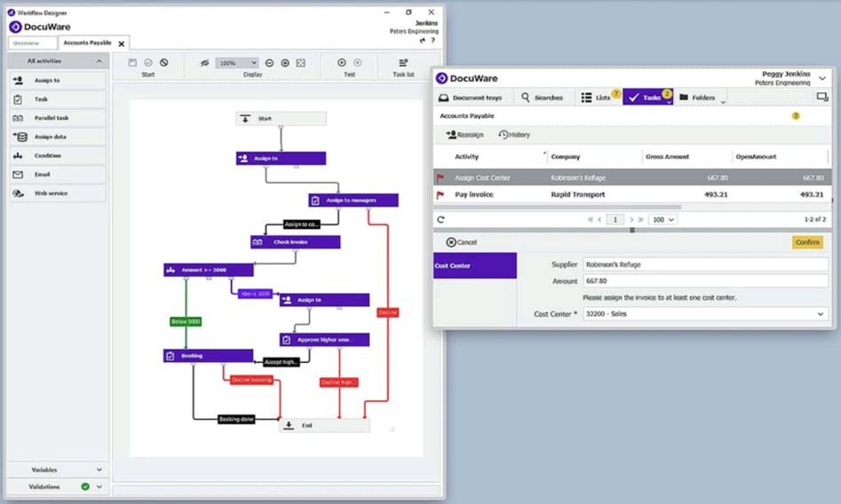Image resolution: width=841 pixels, height=504 pixels.
Task: Refresh the task list with reload icon
Action: click(440, 219)
